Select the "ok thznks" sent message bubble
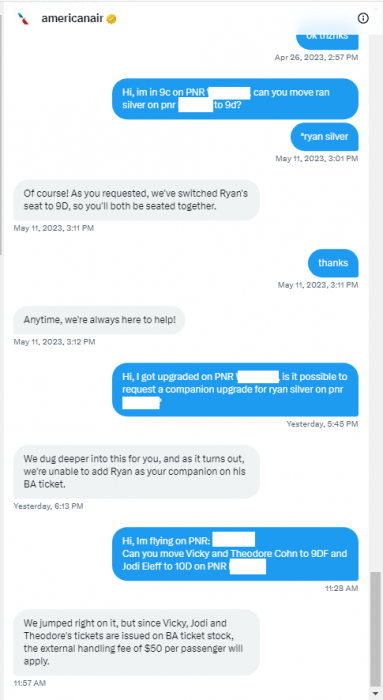383x700 pixels. (x=327, y=38)
